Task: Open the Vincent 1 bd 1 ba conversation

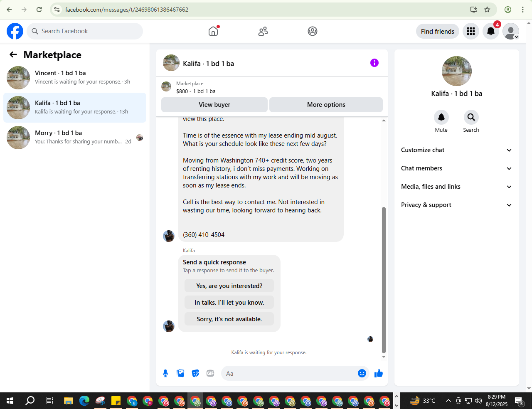Action: [75, 78]
